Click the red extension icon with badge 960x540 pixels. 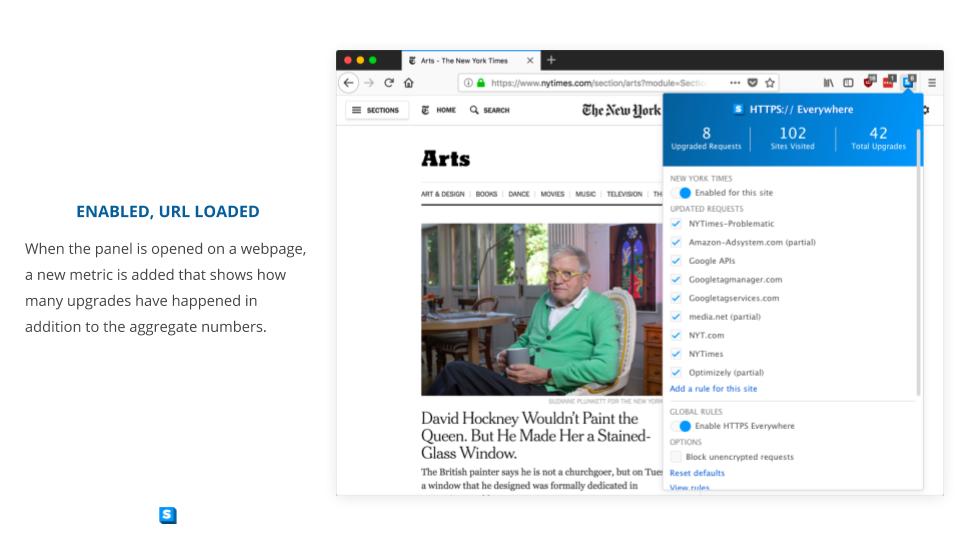coord(889,81)
